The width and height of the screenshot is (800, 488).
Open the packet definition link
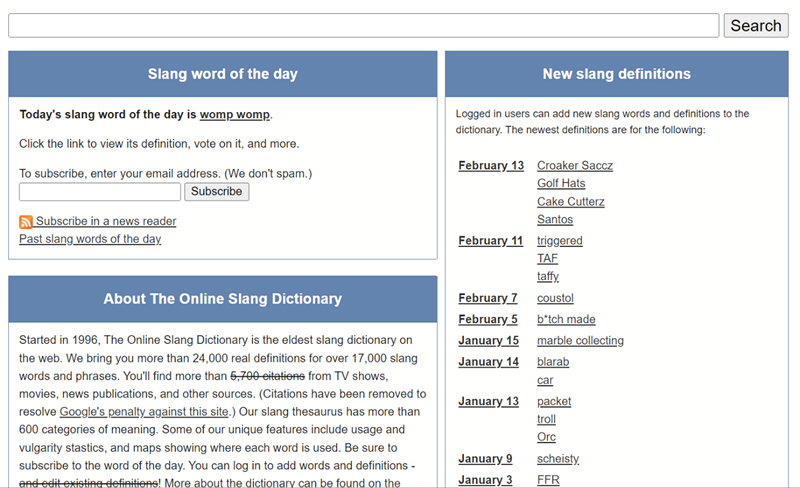(554, 402)
